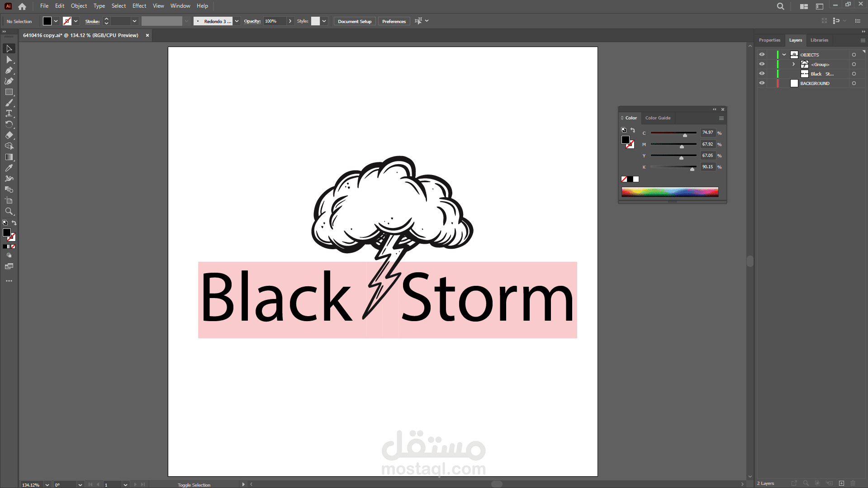Viewport: 868px width, 488px height.
Task: Swap fill and stroke in Color panel
Action: pyautogui.click(x=633, y=130)
